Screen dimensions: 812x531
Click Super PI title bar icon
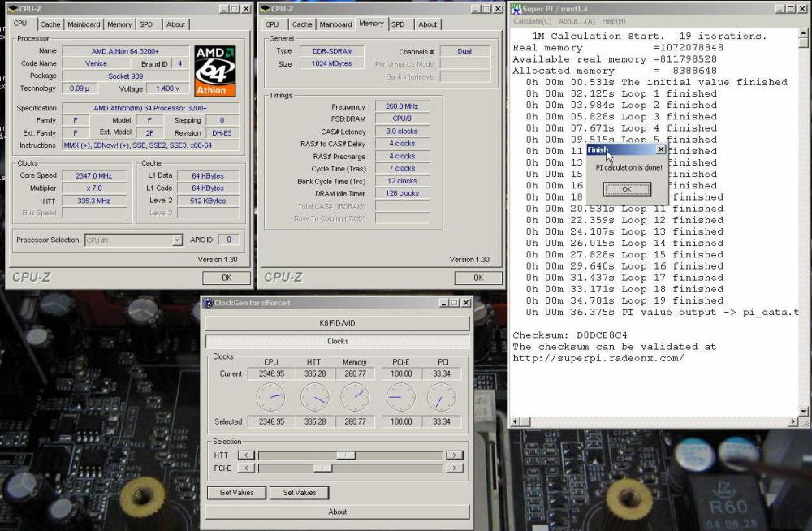516,9
